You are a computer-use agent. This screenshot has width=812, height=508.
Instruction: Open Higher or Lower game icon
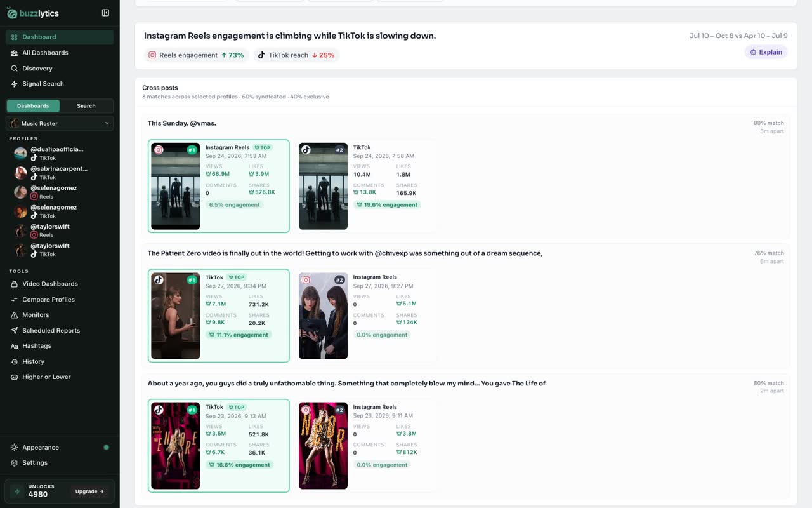[x=15, y=377]
